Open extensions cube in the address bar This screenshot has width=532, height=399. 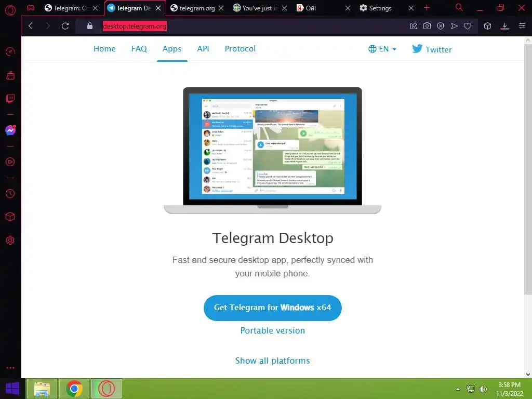coord(487,26)
